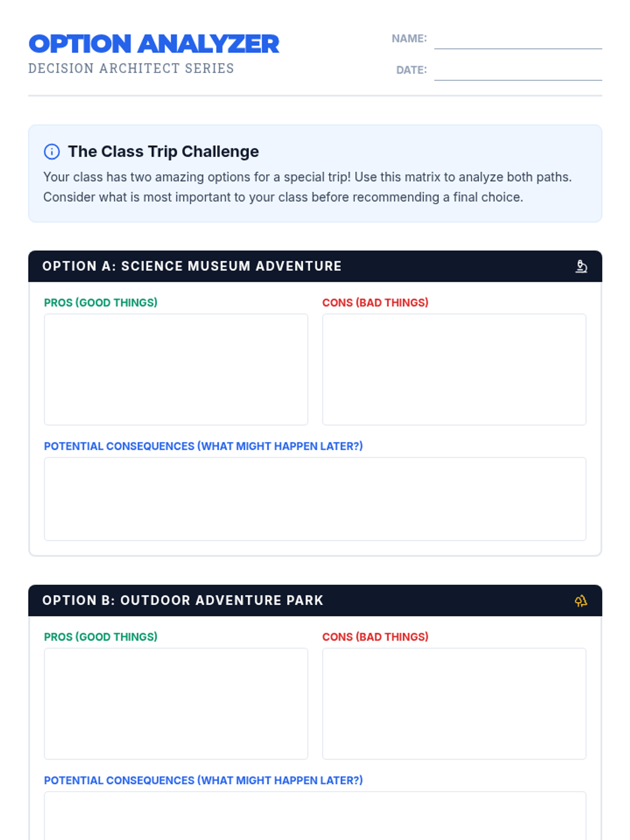Viewport: 630px width, 840px height.
Task: Select the NAME input line
Action: click(518, 39)
